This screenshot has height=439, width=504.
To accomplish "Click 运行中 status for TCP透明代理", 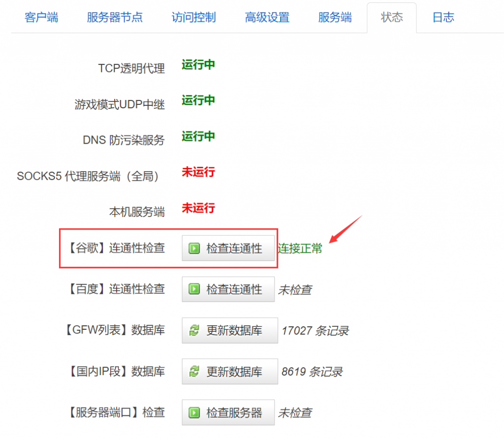I will pos(198,65).
